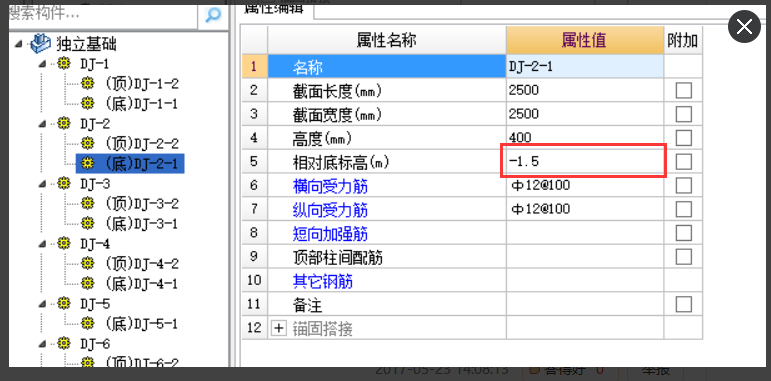
Task: Click the gear icon of (顶)DJ-2-2
Action: [88, 144]
